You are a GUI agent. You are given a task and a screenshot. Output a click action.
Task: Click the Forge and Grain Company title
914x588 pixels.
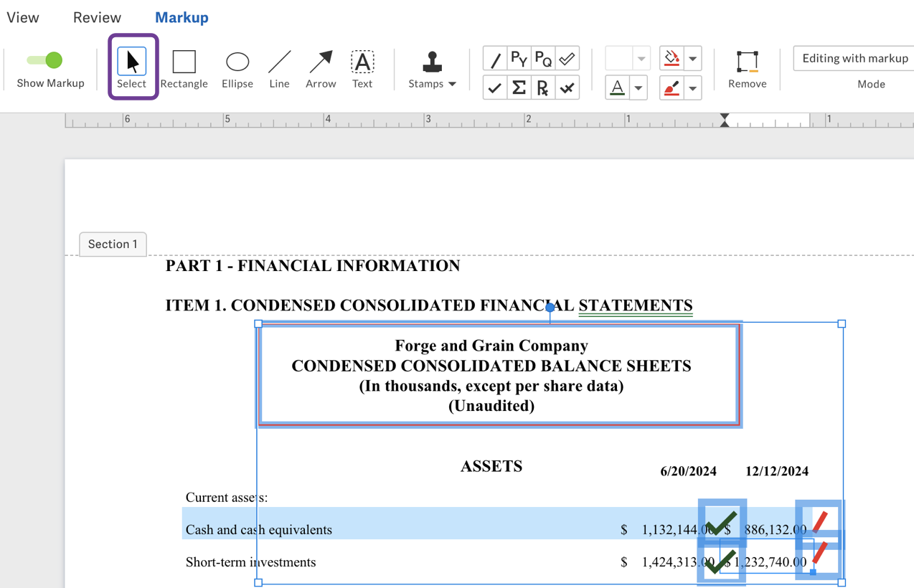point(491,346)
